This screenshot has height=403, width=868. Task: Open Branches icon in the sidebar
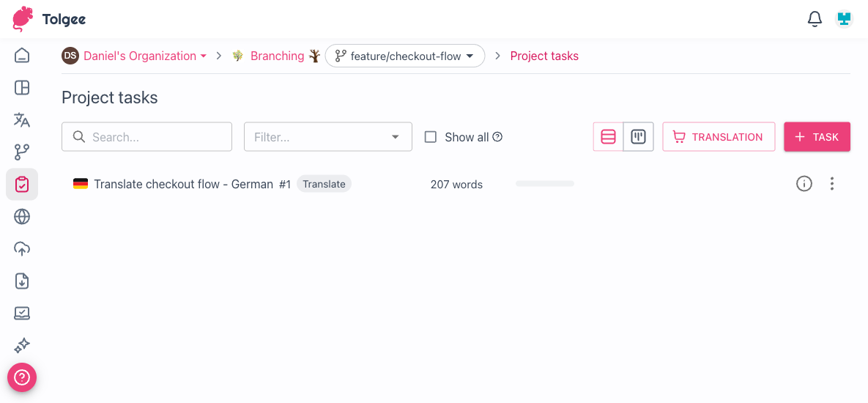click(x=22, y=152)
